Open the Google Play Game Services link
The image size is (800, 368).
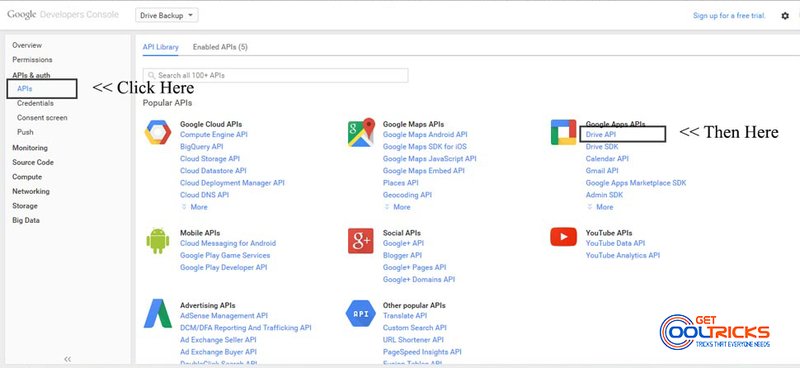[225, 255]
